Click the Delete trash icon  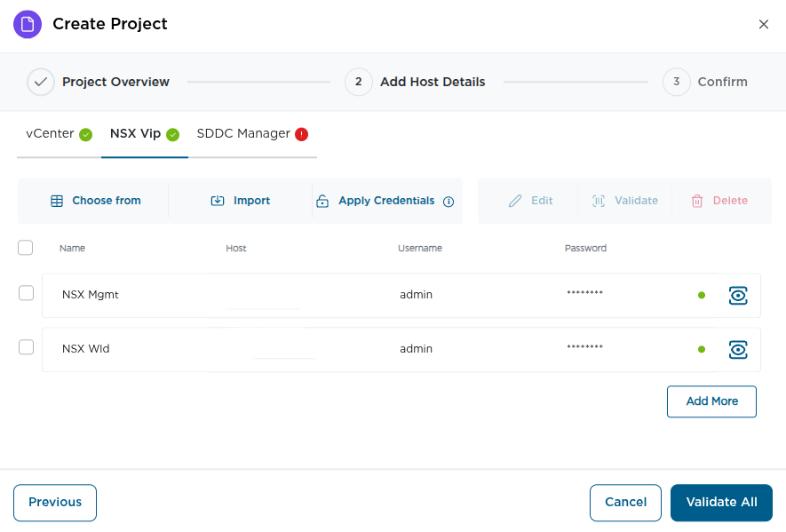[698, 200]
